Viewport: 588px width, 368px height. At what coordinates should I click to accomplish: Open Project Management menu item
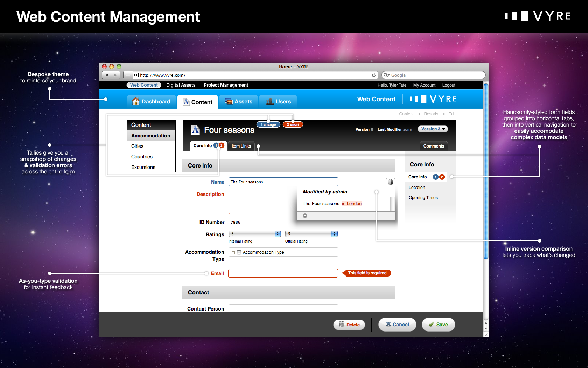pyautogui.click(x=226, y=85)
